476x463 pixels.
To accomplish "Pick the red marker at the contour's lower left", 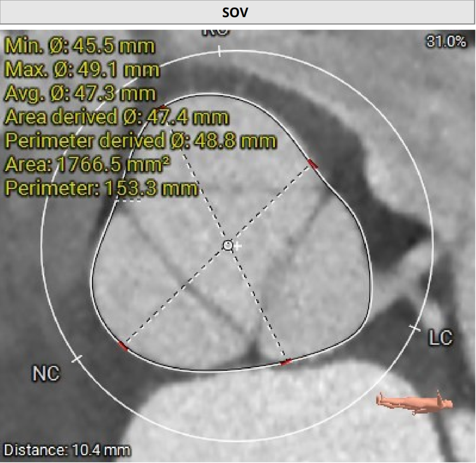I will pos(123,346).
